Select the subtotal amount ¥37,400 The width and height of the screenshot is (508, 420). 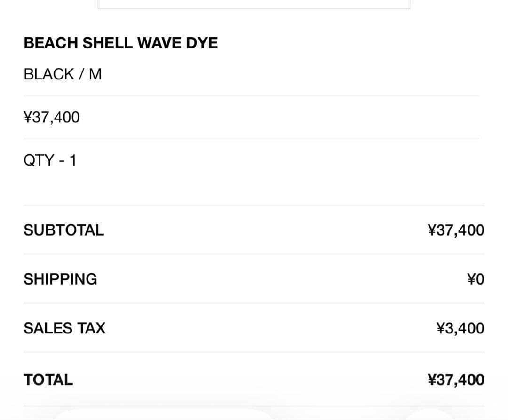click(x=456, y=230)
